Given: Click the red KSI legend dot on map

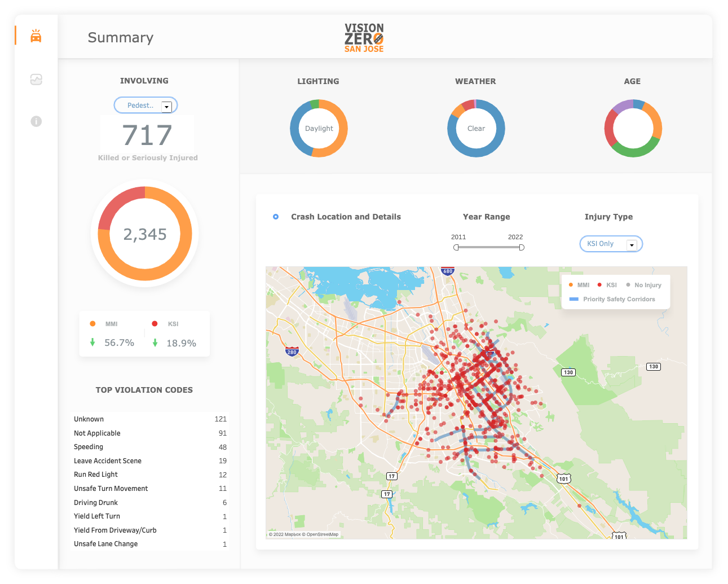Looking at the screenshot, I should 599,285.
